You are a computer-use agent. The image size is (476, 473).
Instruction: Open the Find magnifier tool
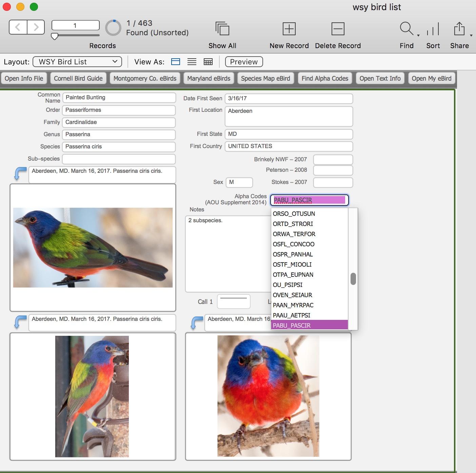(x=406, y=29)
